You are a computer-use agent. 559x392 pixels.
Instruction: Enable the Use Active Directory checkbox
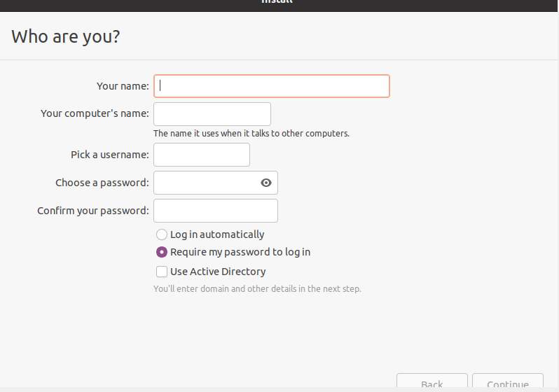click(162, 272)
